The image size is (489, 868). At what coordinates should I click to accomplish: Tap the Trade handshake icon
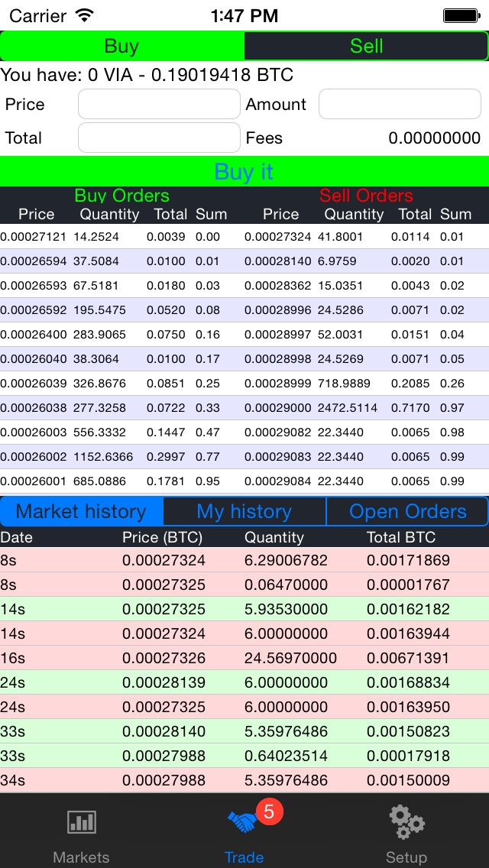click(243, 822)
